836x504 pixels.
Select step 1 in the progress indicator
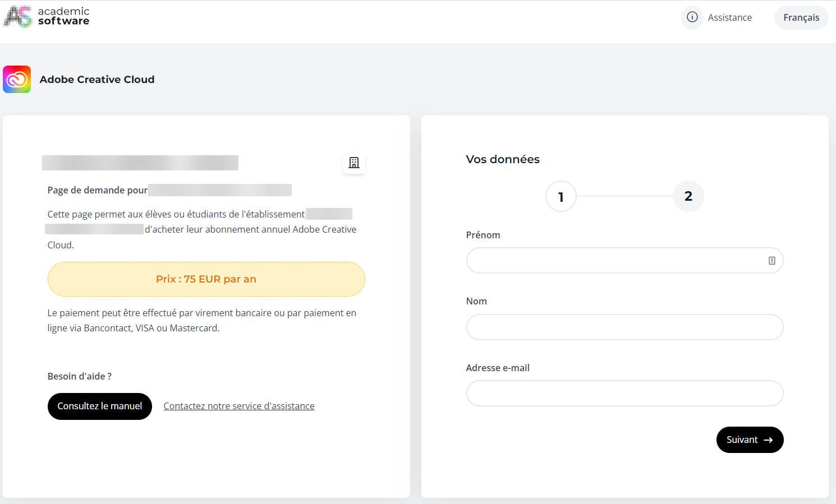pos(561,196)
